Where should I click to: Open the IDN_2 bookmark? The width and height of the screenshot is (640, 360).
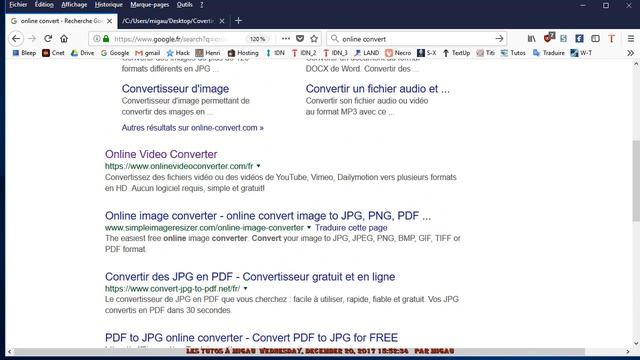pos(304,53)
